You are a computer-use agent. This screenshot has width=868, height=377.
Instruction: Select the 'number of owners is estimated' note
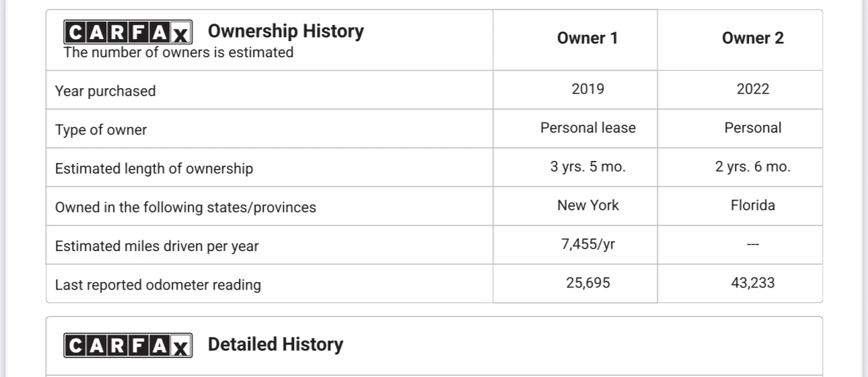[x=178, y=53]
